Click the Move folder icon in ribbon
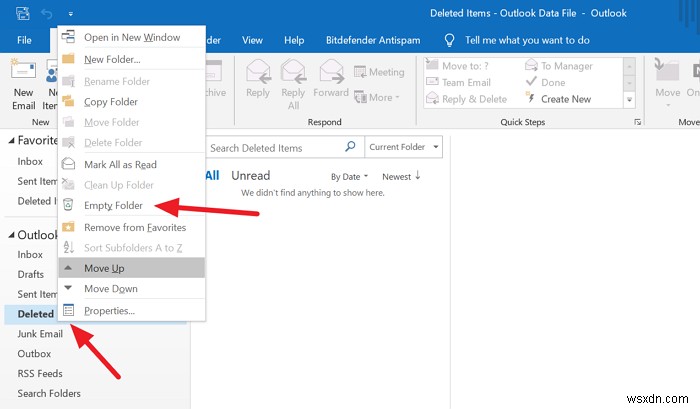Screen dimensions: 700x409 coord(667,71)
